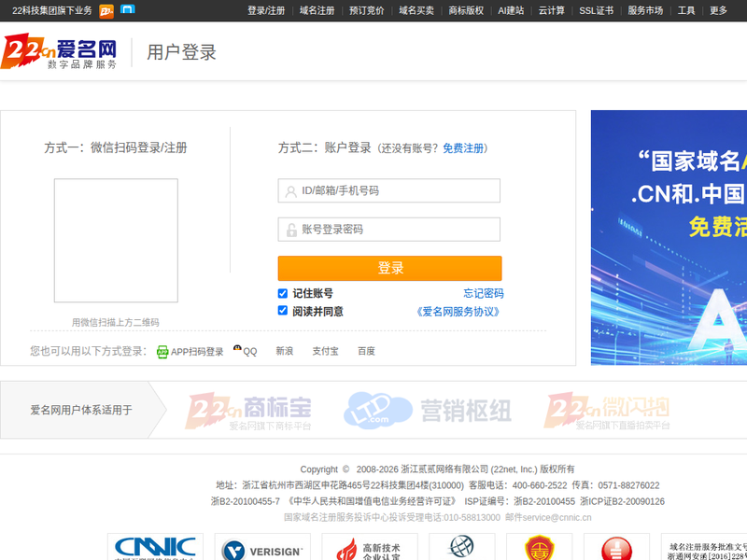
Task: Open the AI建站 menu item
Action: point(511,10)
